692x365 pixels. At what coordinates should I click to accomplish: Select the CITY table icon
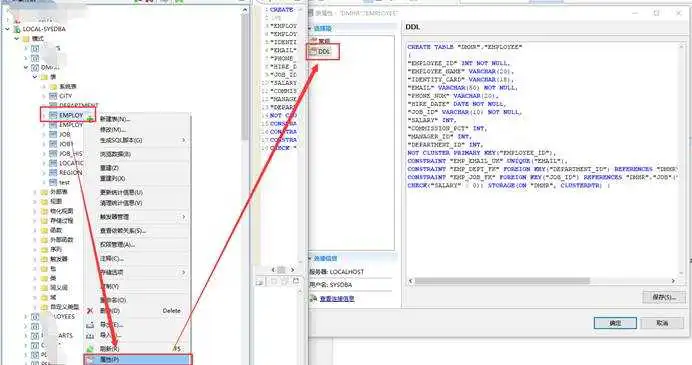[53, 96]
